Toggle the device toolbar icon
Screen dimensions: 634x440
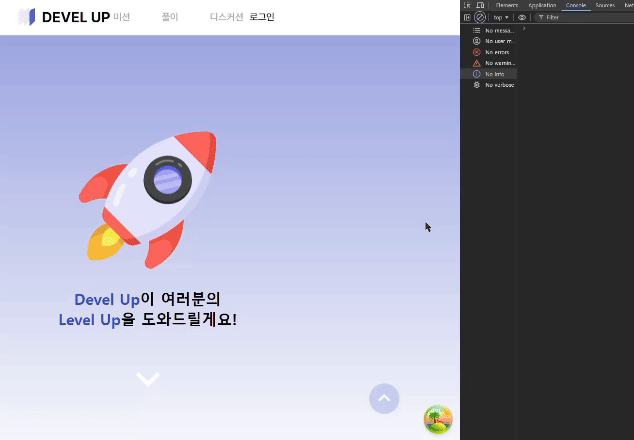click(x=480, y=5)
